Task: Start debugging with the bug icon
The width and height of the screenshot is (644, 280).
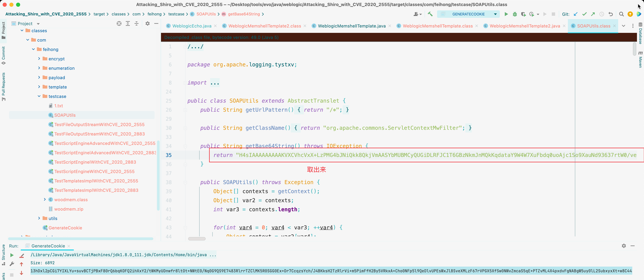Action: [x=515, y=14]
